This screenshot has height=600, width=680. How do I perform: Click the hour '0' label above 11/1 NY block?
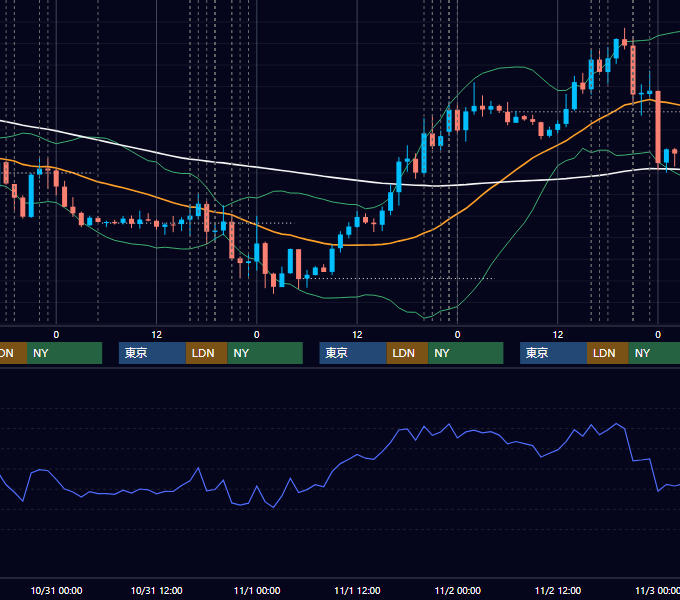pyautogui.click(x=257, y=335)
